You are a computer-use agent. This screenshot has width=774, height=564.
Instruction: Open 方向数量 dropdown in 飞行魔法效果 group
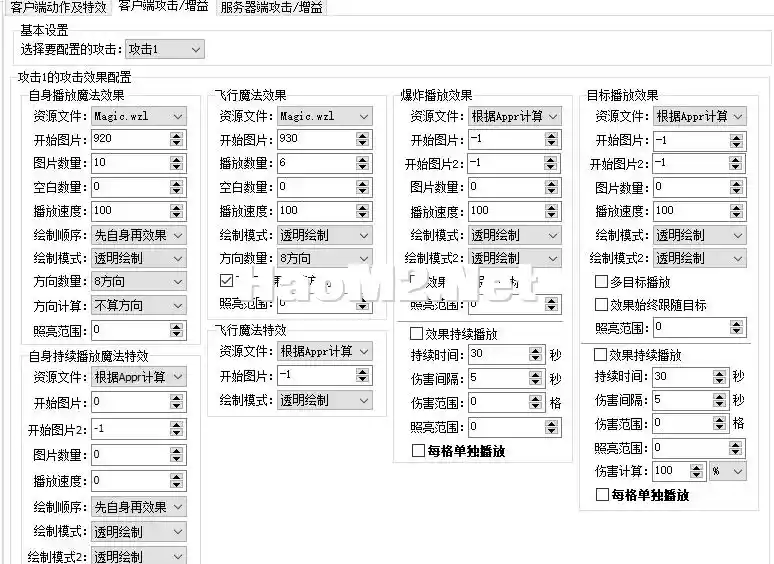point(325,258)
